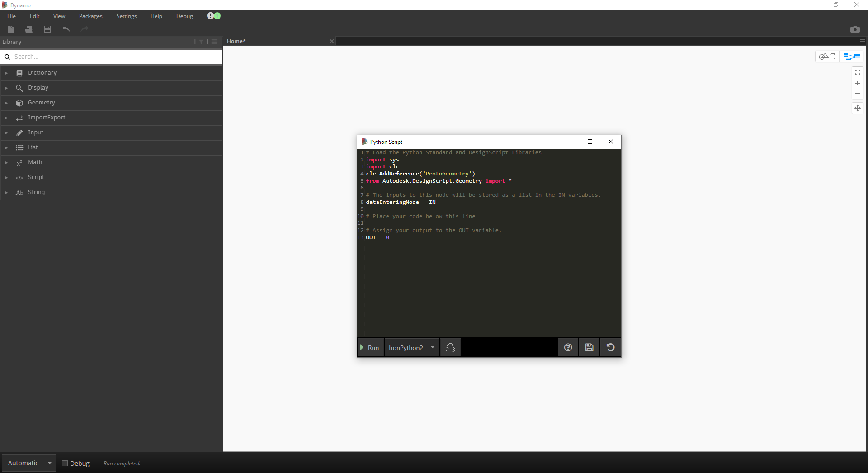Click the Revert icon in the Python editor

point(610,347)
